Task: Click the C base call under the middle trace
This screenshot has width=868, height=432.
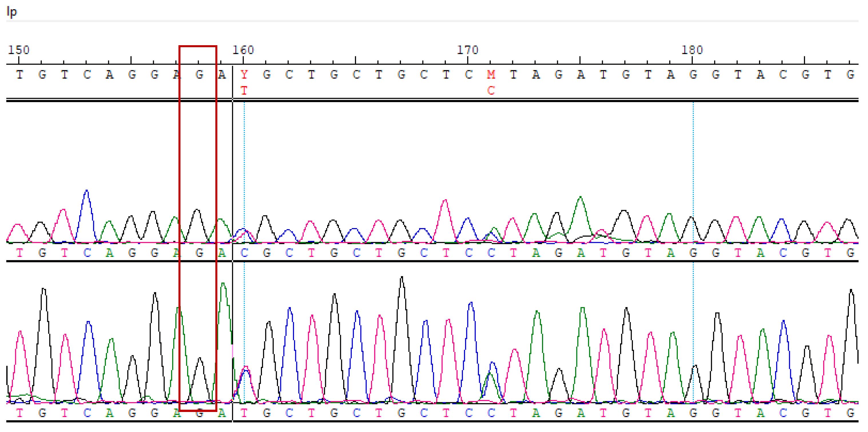Action: click(244, 254)
